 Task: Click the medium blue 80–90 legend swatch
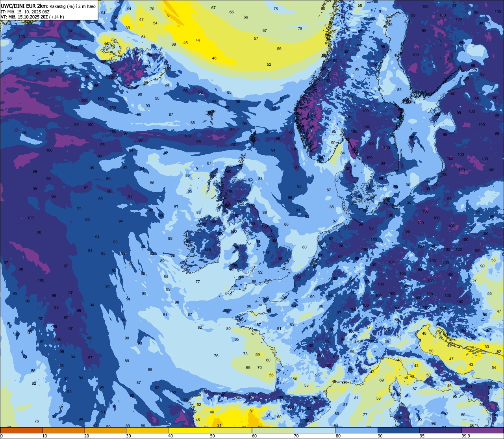pos(357,430)
